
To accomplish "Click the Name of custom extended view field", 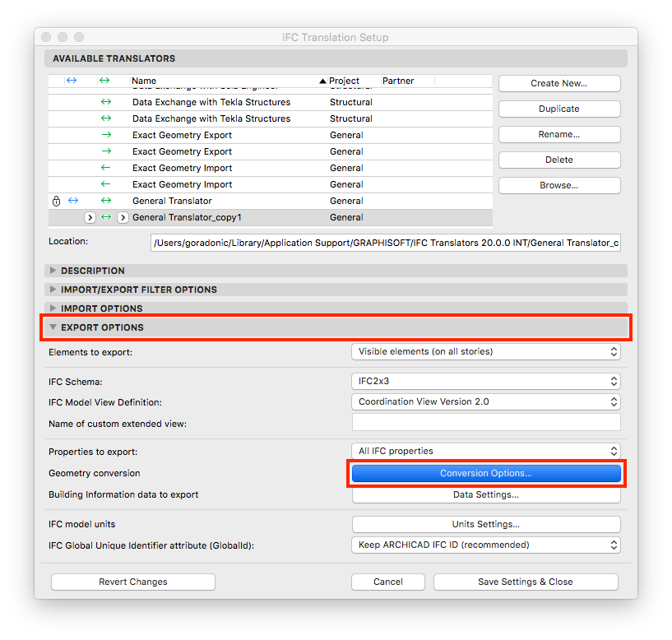I will click(486, 422).
